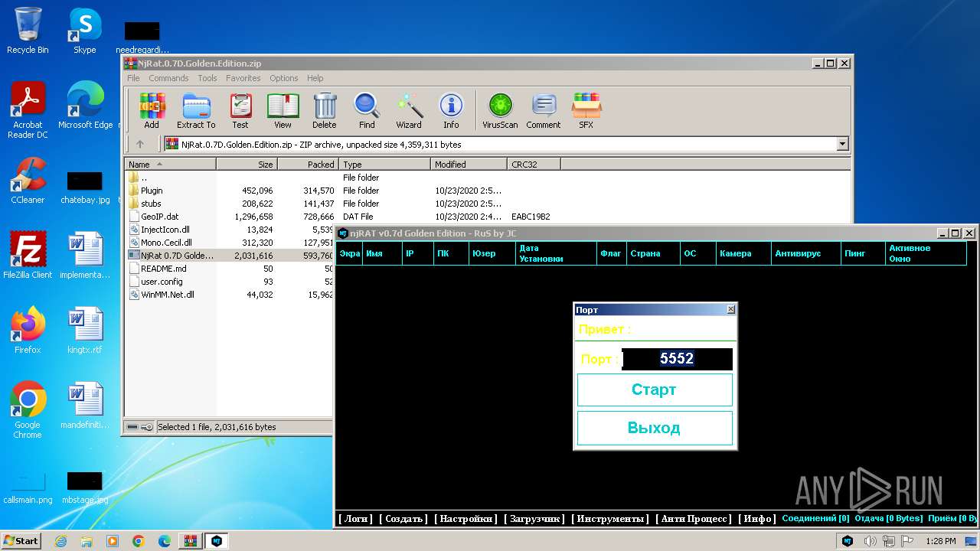
Task: Click the Страна column header in njRAT
Action: pyautogui.click(x=653, y=253)
